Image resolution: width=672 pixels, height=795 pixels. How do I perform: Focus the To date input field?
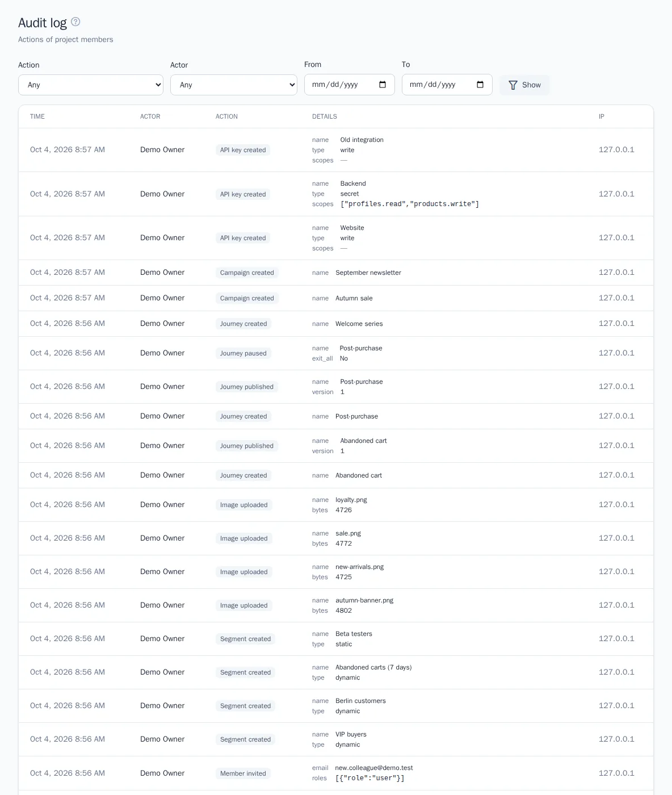click(447, 85)
